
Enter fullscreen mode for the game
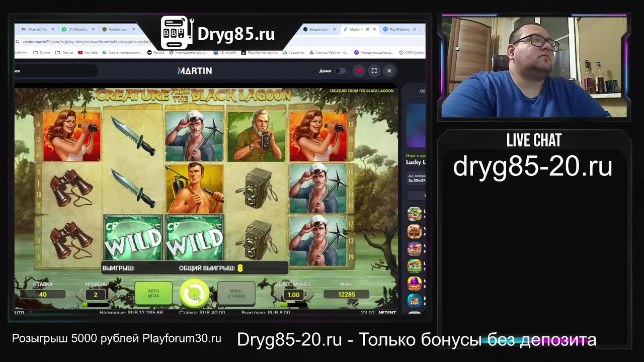pos(374,71)
